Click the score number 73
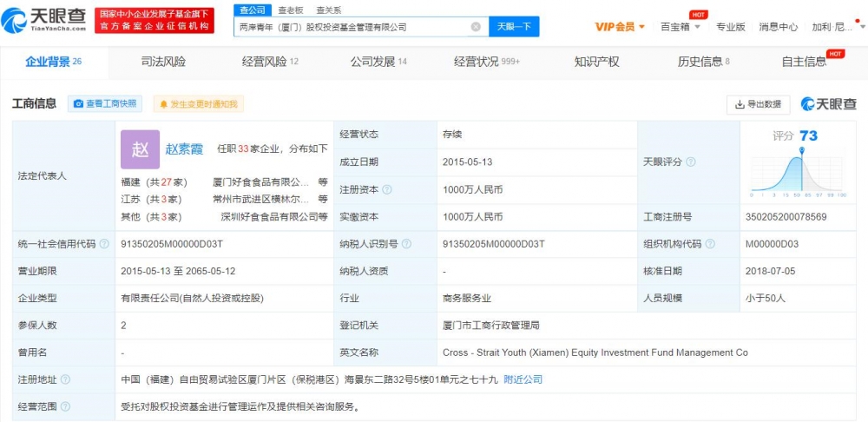The width and height of the screenshot is (868, 422). click(x=808, y=135)
